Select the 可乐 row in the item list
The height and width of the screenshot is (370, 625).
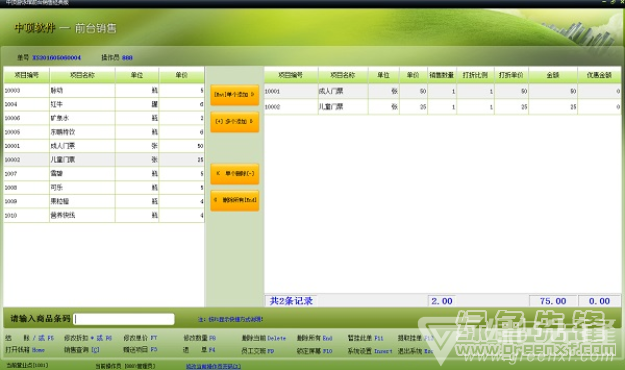[104, 187]
